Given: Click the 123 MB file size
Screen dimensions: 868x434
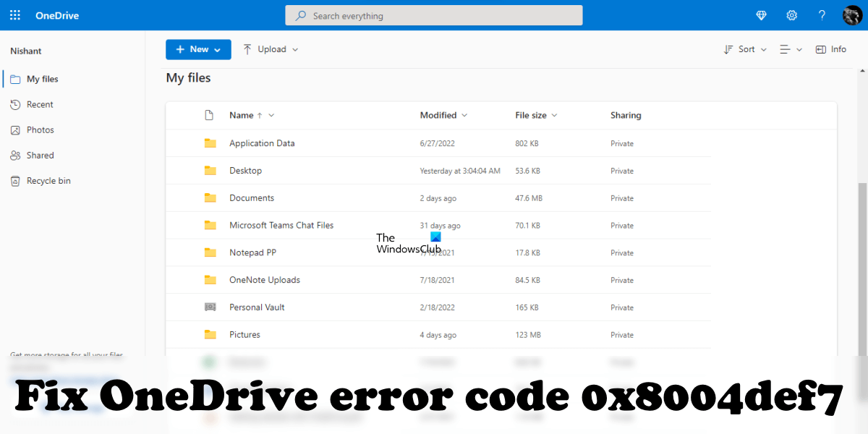Looking at the screenshot, I should (x=527, y=335).
